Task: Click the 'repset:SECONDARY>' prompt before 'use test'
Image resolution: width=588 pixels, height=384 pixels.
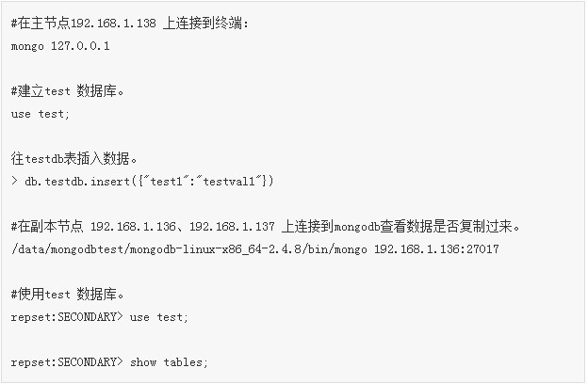Action: [x=67, y=317]
